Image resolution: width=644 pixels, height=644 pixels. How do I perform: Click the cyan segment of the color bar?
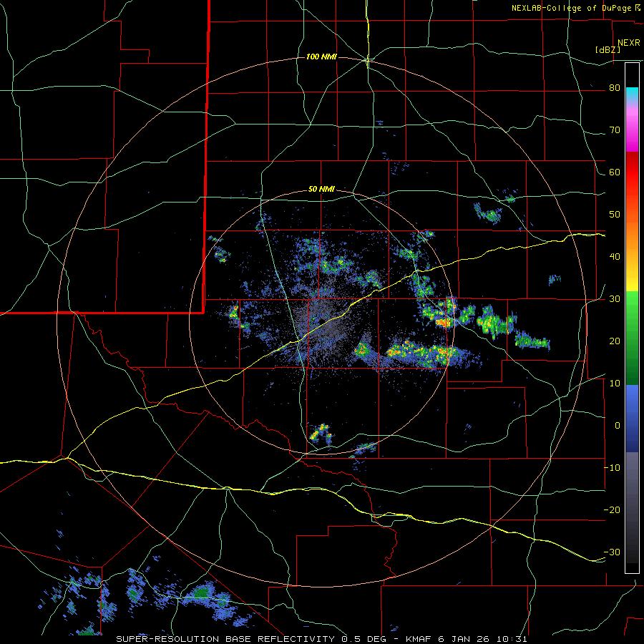(632, 92)
